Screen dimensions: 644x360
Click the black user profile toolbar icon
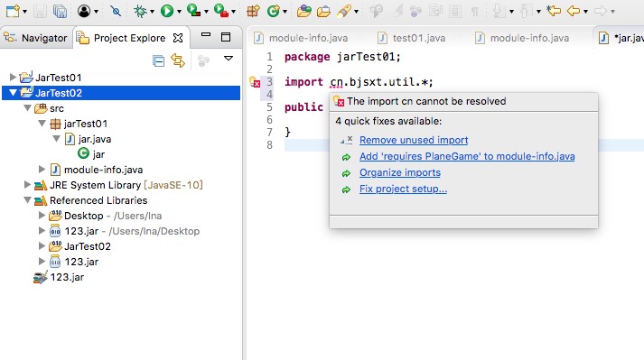tap(84, 11)
